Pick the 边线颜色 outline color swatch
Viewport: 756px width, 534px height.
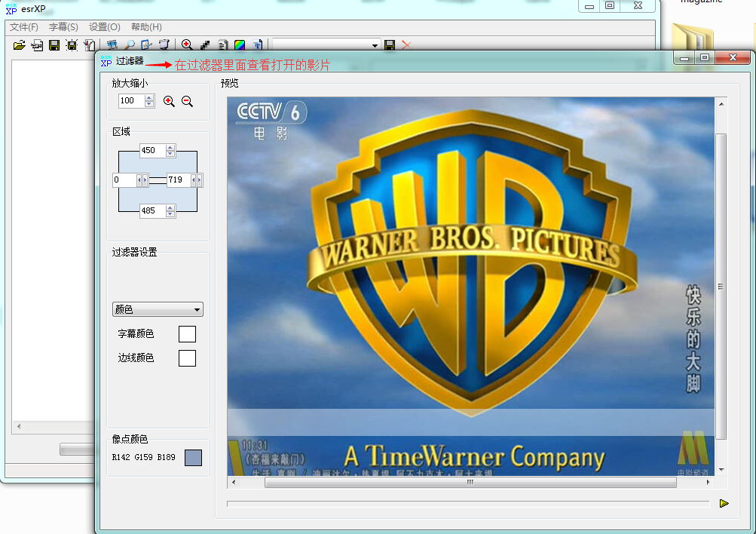tap(187, 358)
